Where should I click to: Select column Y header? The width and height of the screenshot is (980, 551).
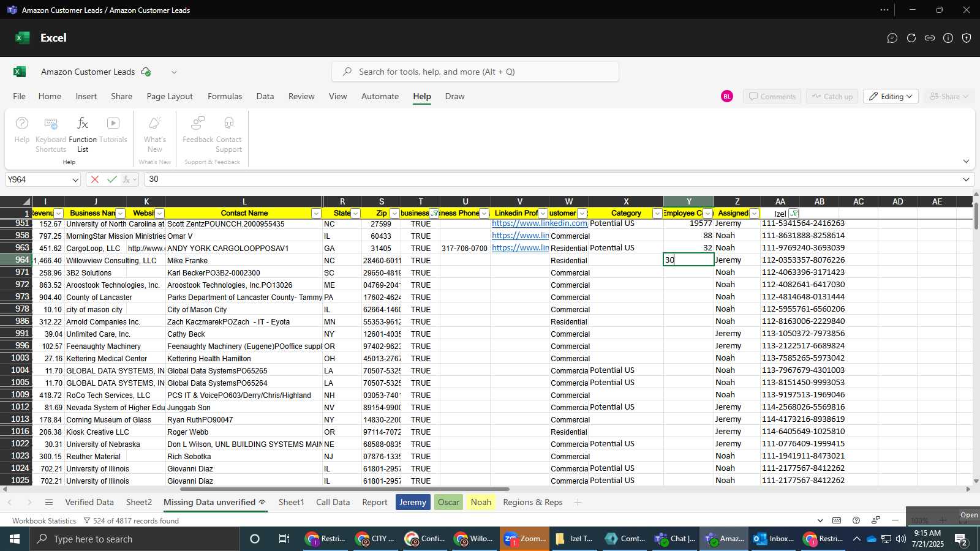point(688,201)
